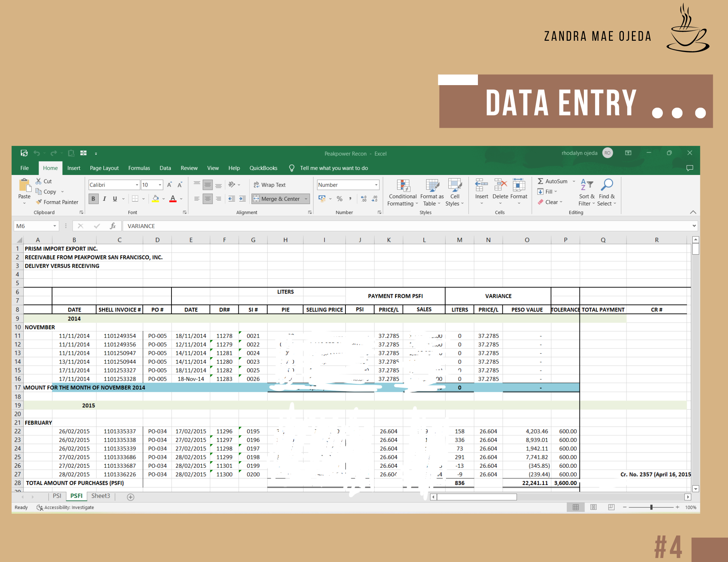
Task: Open the Formulas ribbon tab
Action: click(139, 168)
